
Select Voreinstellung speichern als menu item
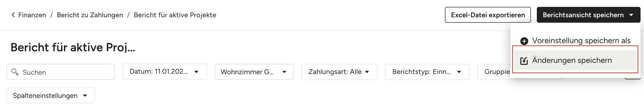coord(581,40)
